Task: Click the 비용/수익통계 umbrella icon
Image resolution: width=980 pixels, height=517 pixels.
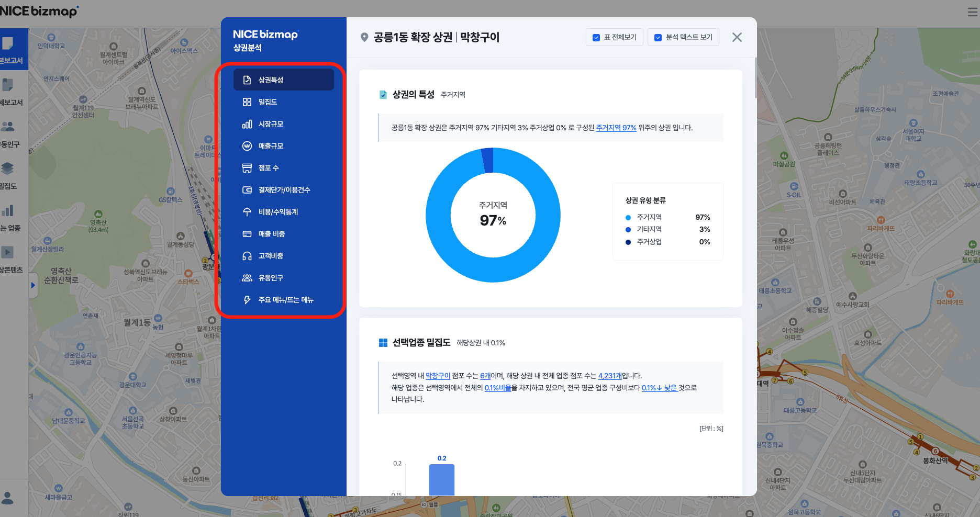Action: 247,212
